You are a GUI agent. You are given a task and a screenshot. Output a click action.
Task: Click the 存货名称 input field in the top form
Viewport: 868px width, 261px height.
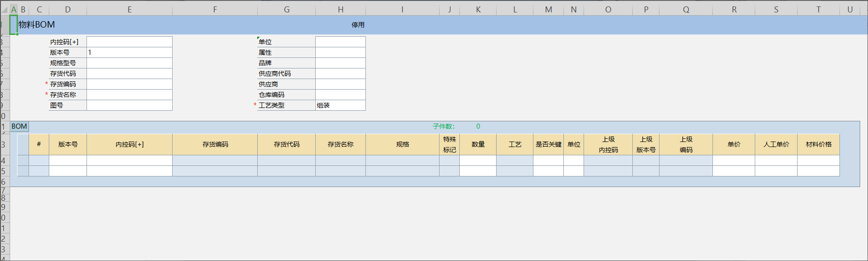(x=129, y=95)
